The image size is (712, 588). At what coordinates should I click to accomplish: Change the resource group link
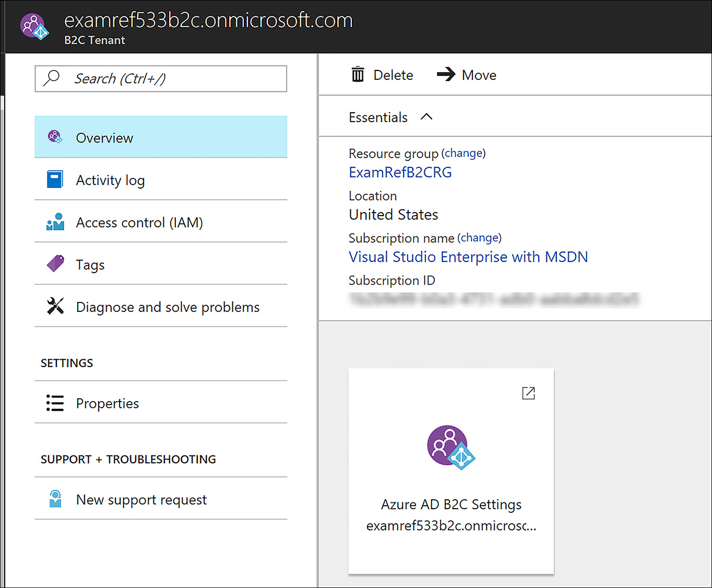tap(464, 153)
